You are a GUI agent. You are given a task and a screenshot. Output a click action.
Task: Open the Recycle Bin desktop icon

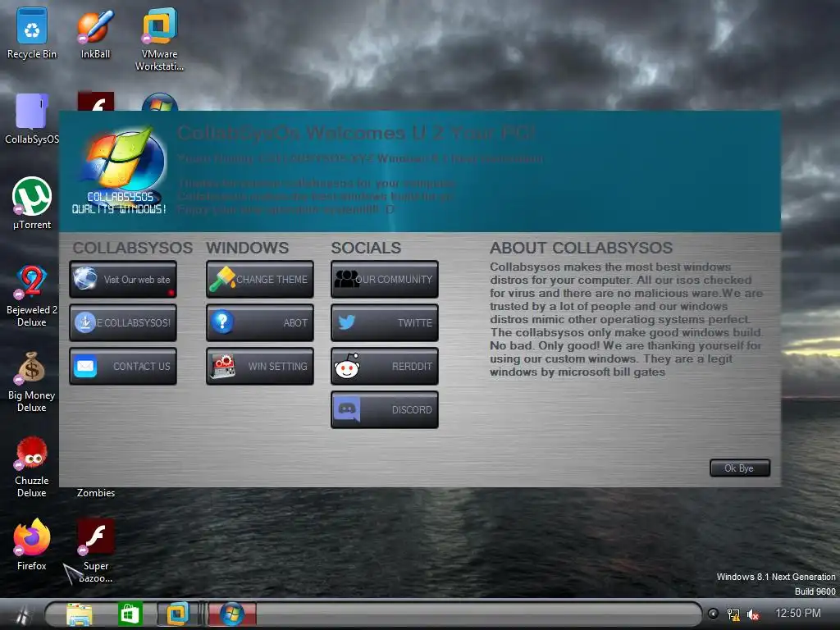[32, 33]
